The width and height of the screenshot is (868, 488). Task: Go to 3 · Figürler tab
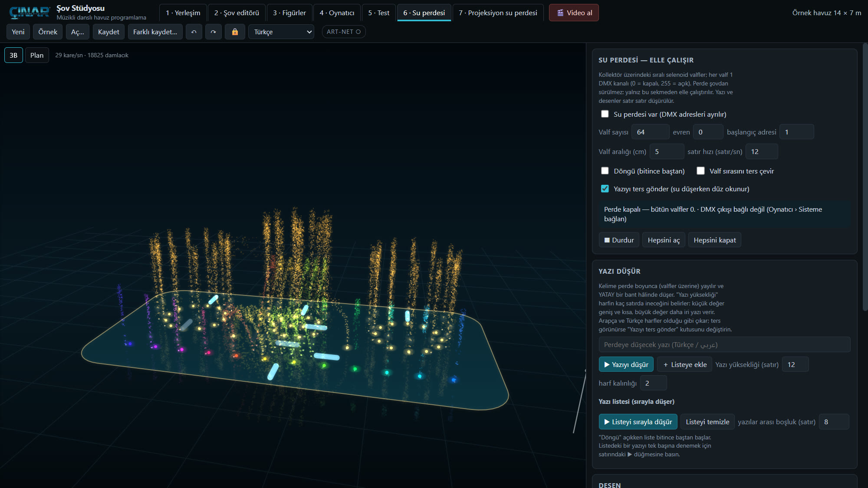(289, 13)
